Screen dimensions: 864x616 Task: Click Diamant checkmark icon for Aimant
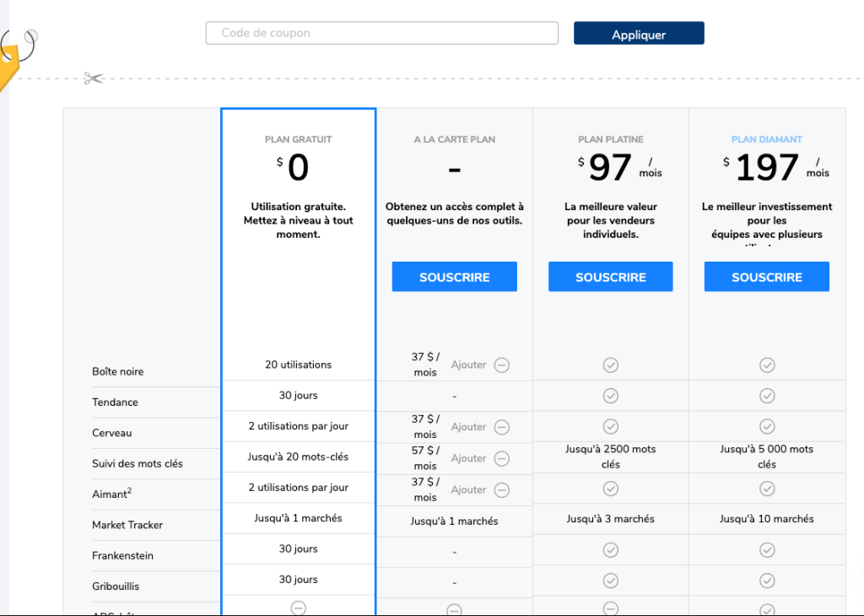[x=767, y=489]
